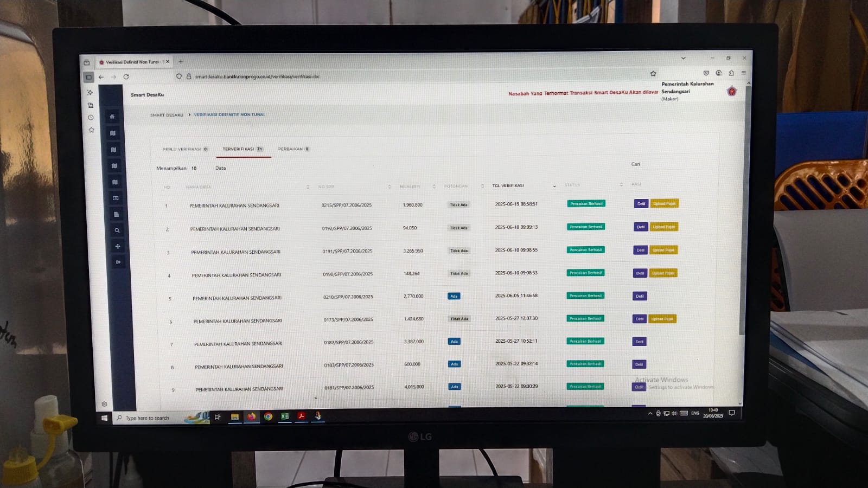Click the tracking protection shield icon
This screenshot has height=488, width=868.
pos(179,76)
